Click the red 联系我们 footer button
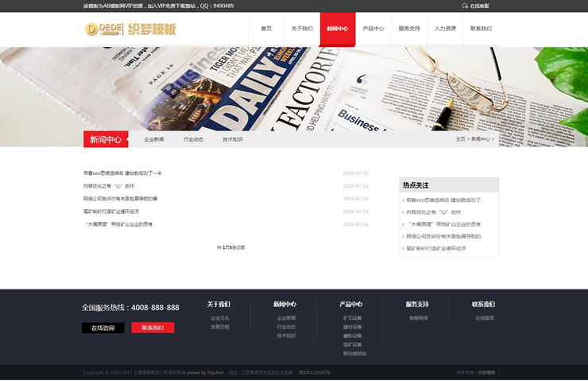The height and width of the screenshot is (381, 588). [x=153, y=328]
